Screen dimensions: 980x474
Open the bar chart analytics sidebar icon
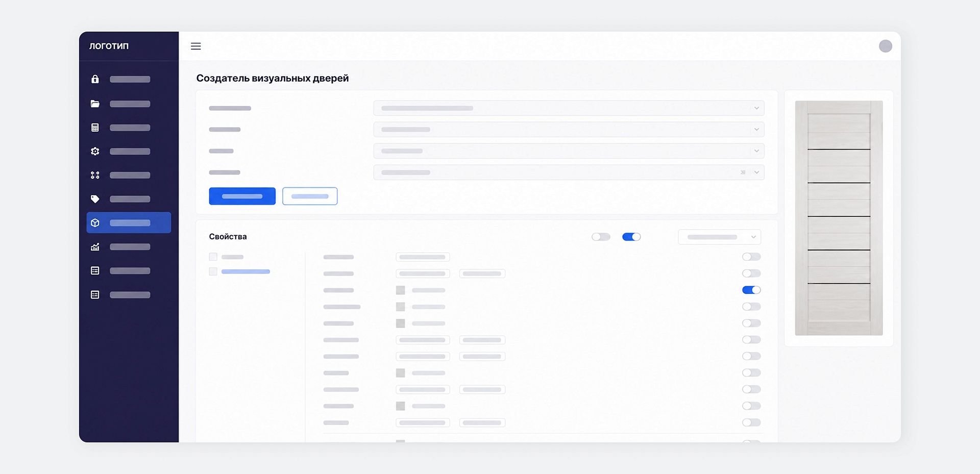click(95, 247)
